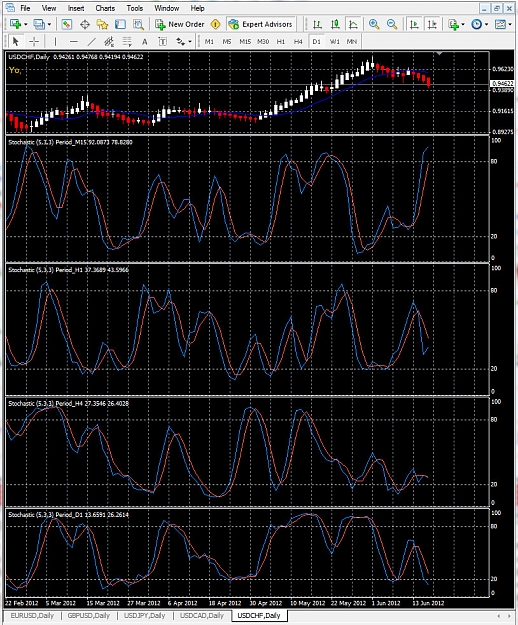Open the Periods clock icon

pos(477,24)
